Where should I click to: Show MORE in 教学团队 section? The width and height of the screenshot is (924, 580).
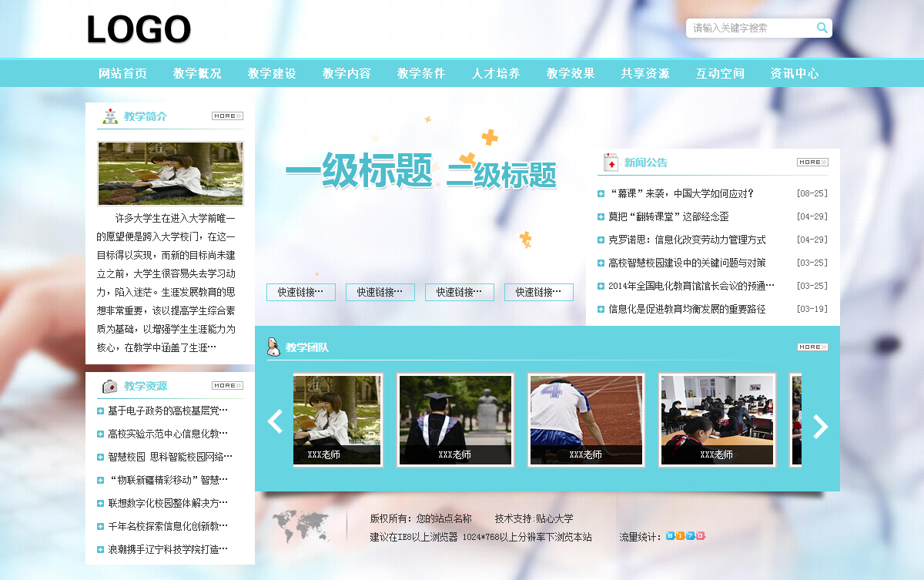812,347
